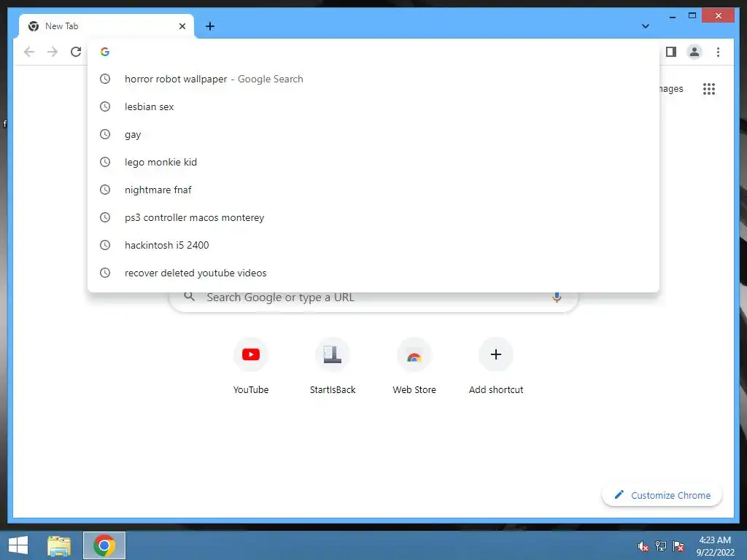This screenshot has height=560, width=747.
Task: Select suggestion ps3 controller macos monterey
Action: [x=373, y=217]
